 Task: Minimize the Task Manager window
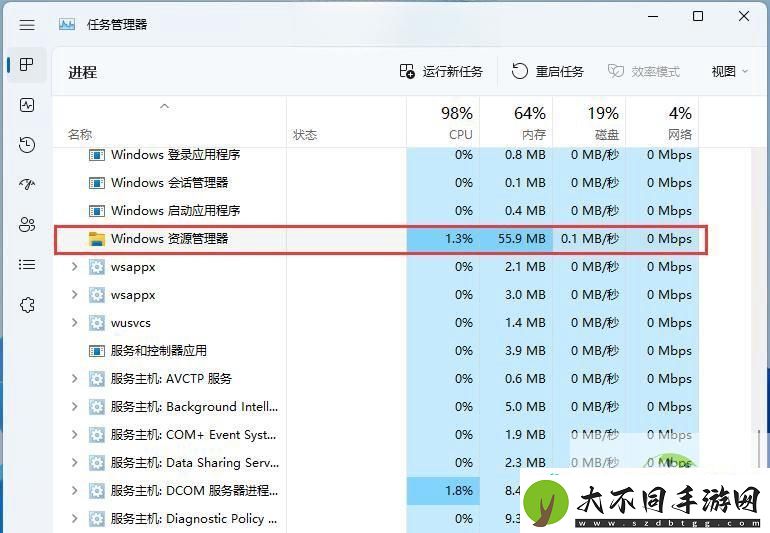[653, 17]
